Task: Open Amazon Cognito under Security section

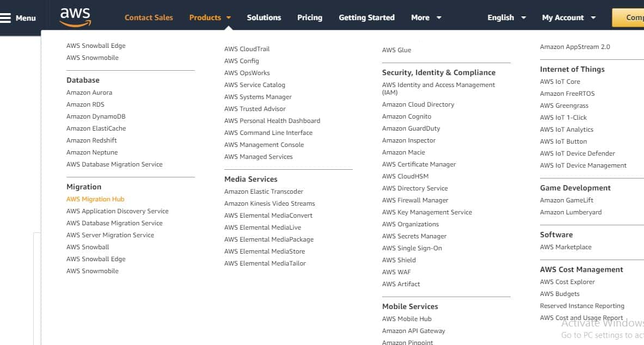Action: pos(406,116)
